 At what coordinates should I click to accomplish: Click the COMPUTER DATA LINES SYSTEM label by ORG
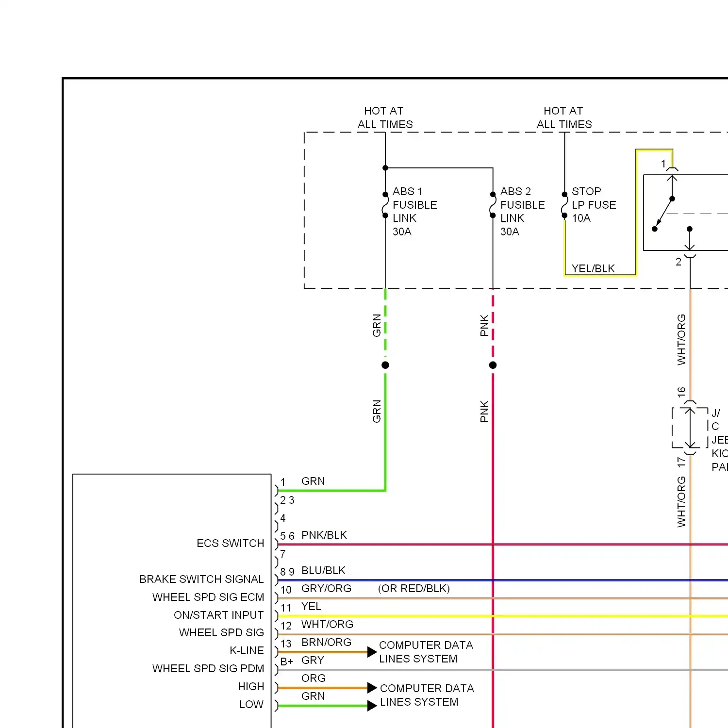427,695
